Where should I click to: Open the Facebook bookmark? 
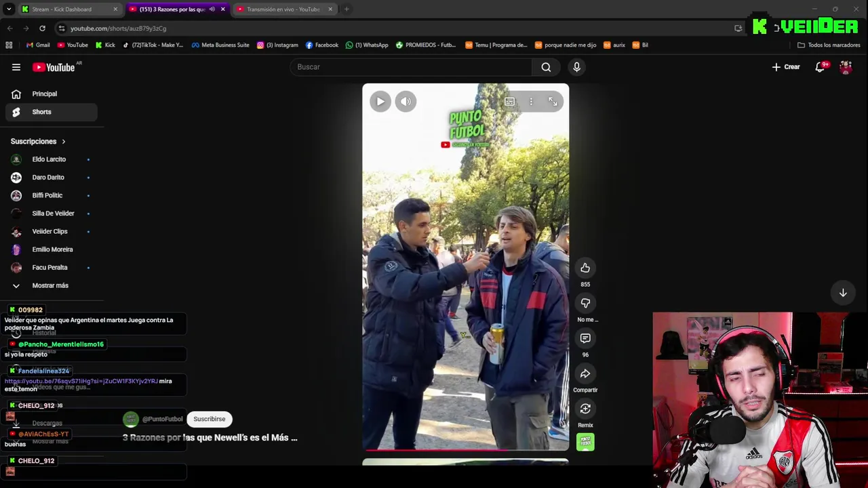322,45
